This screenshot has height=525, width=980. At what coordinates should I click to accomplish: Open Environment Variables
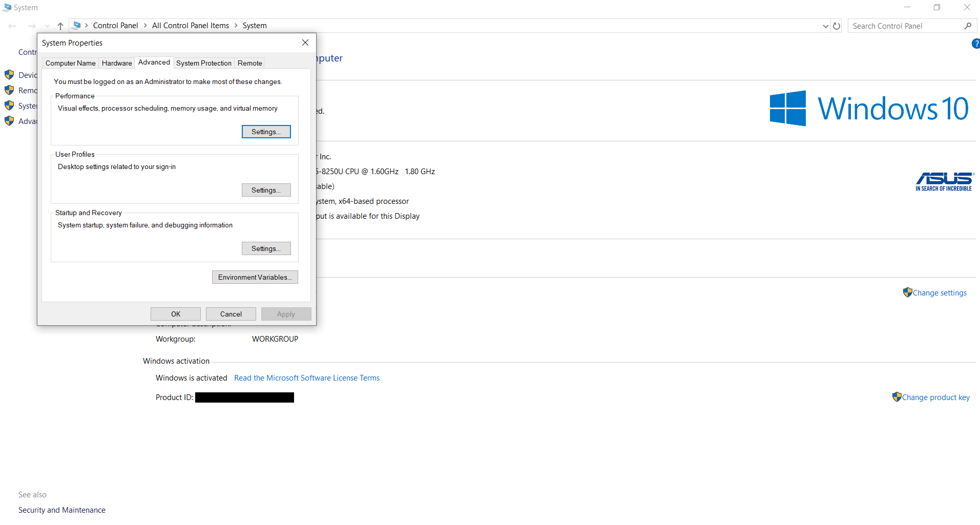point(255,277)
